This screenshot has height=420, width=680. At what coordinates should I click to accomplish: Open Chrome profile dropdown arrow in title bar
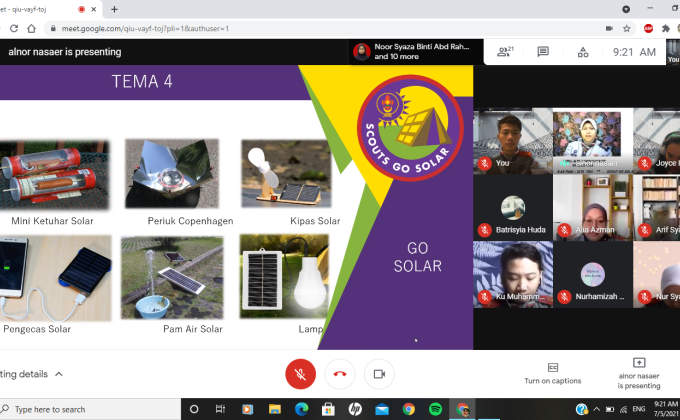[x=626, y=9]
